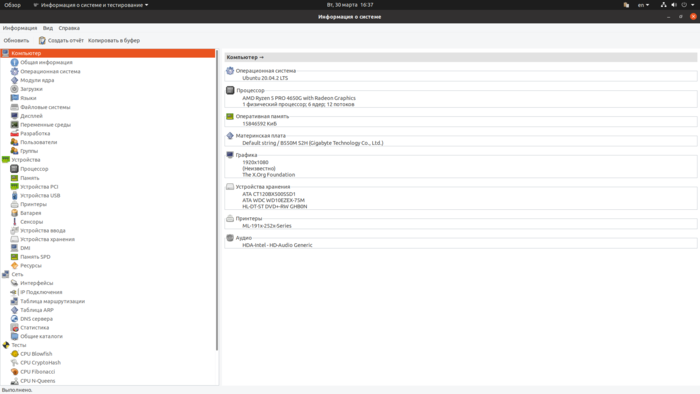Open Языки flag icon
This screenshot has height=394, width=700.
[x=14, y=98]
